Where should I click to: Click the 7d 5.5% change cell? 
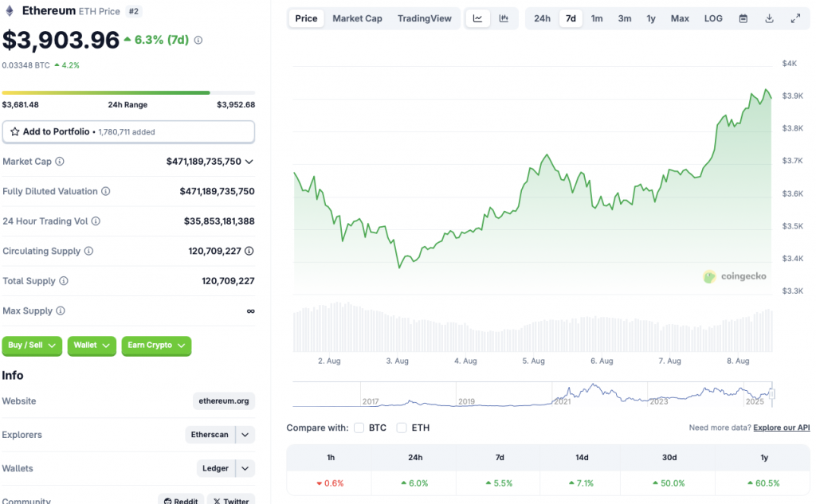[x=500, y=483]
